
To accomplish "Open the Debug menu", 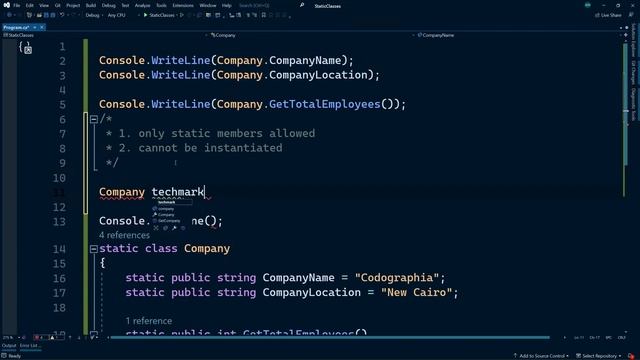I will 109,6.
